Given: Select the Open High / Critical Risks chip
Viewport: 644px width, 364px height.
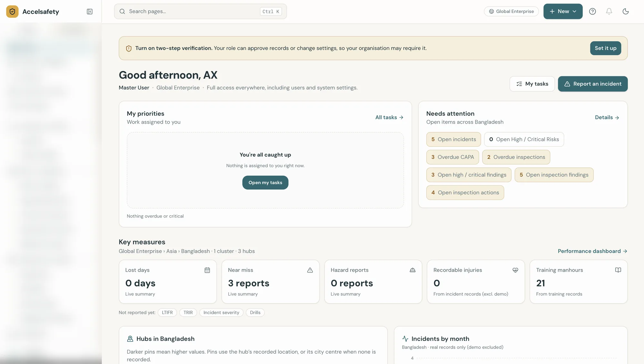Looking at the screenshot, I should point(524,139).
